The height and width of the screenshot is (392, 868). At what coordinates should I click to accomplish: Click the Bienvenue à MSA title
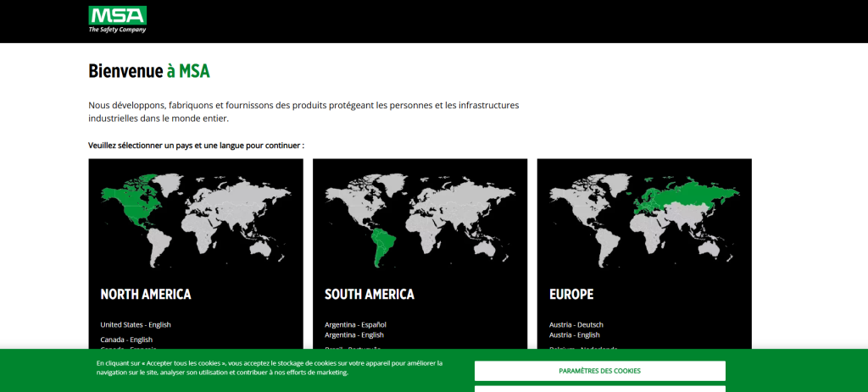[x=149, y=71]
